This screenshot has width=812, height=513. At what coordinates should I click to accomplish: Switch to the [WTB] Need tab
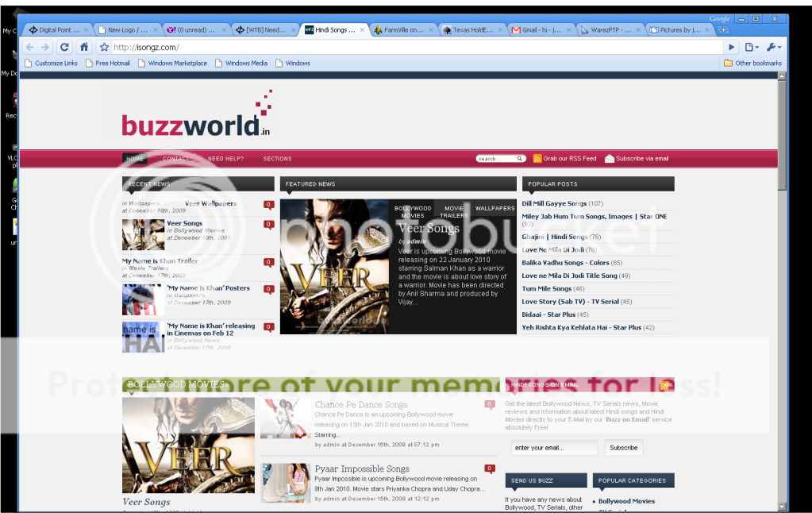[x=265, y=30]
